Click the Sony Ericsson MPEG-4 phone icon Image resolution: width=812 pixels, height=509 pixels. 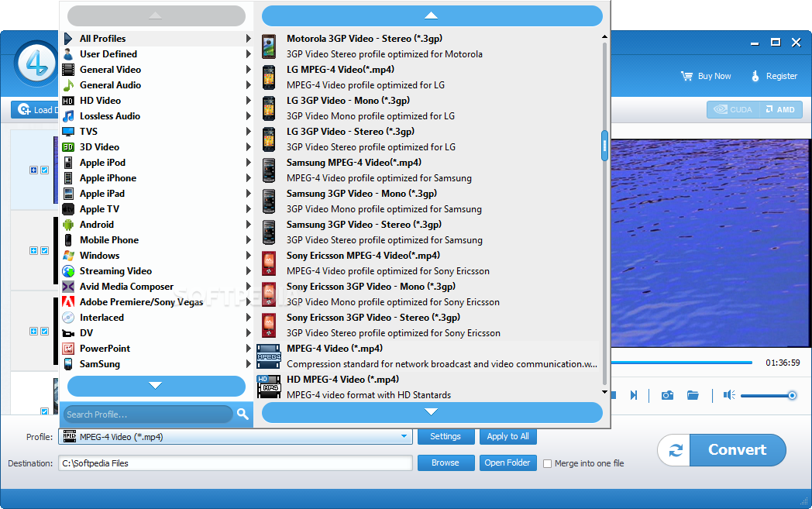(269, 263)
